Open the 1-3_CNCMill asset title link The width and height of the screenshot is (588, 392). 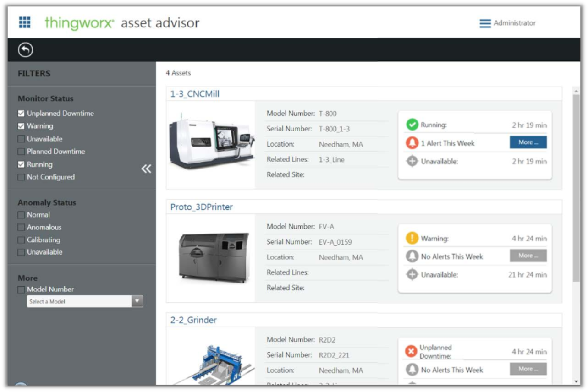[195, 94]
